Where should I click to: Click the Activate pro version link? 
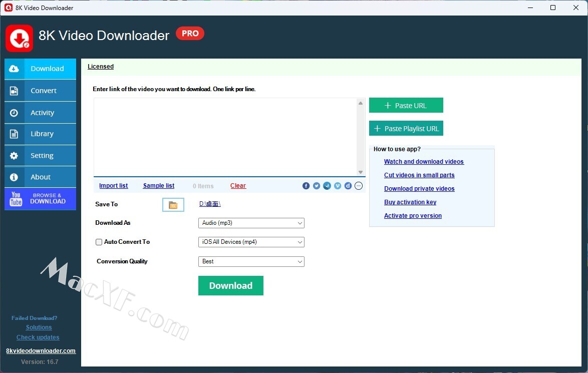(413, 216)
